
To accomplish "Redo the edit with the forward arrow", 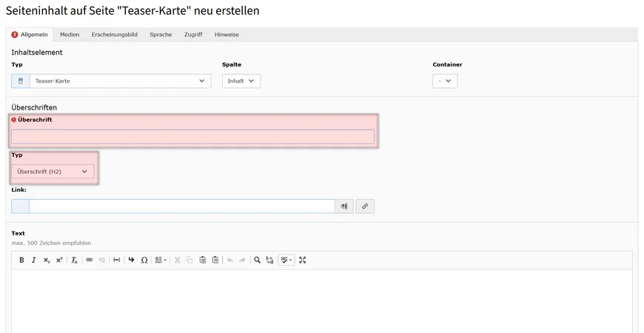I will 242,260.
